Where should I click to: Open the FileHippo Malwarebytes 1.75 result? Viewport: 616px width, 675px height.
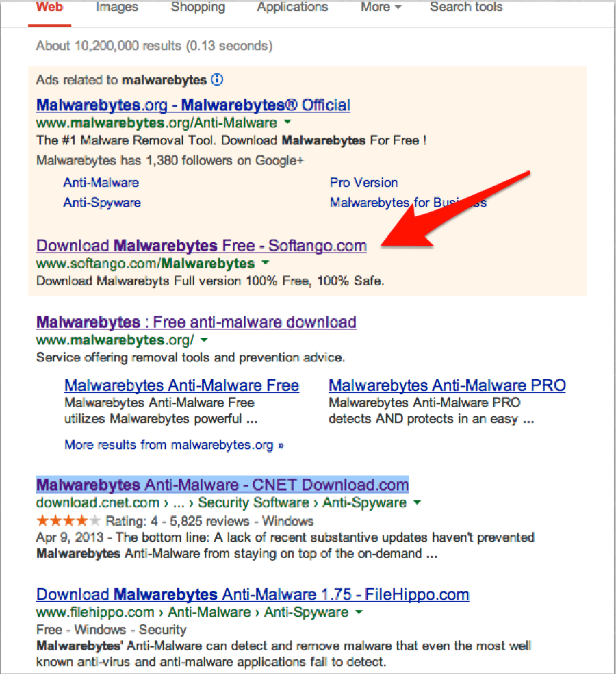(253, 594)
